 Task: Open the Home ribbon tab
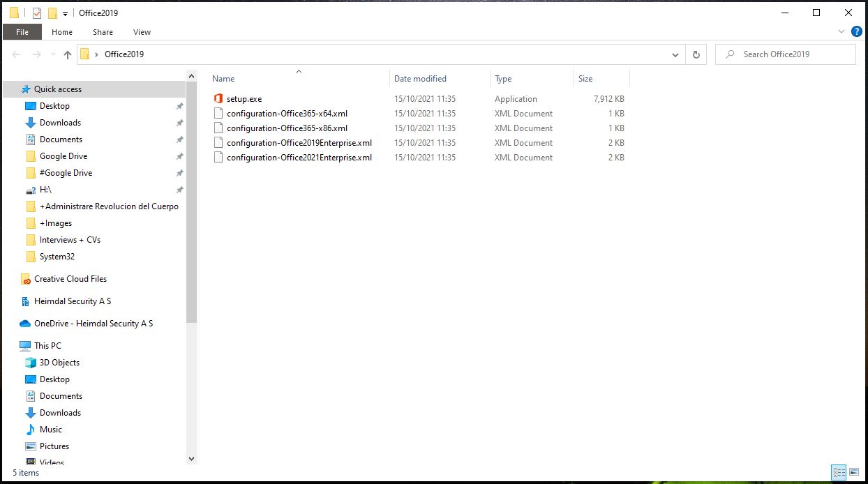pyautogui.click(x=62, y=32)
